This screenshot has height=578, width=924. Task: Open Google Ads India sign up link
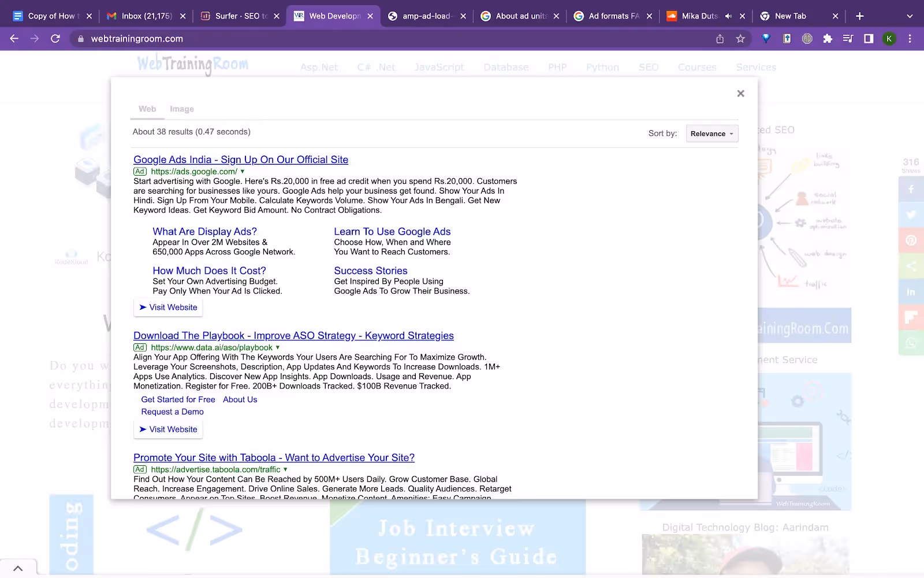coord(241,160)
